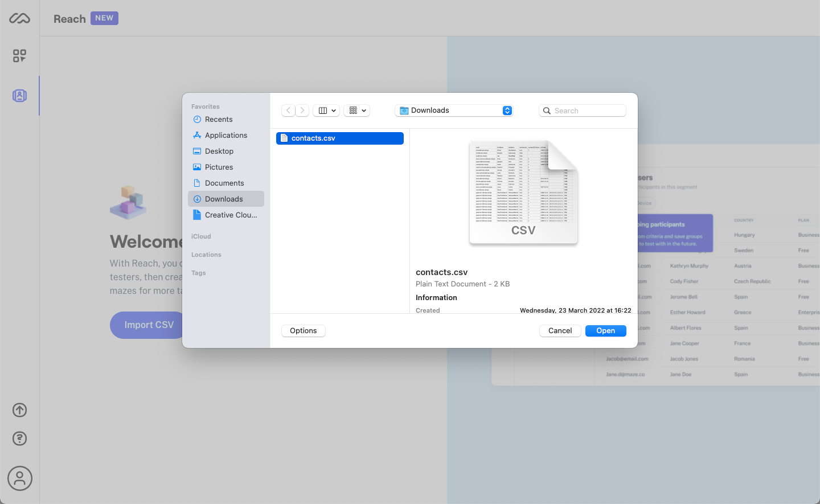The image size is (820, 504).
Task: Click the back navigation arrow
Action: point(288,110)
